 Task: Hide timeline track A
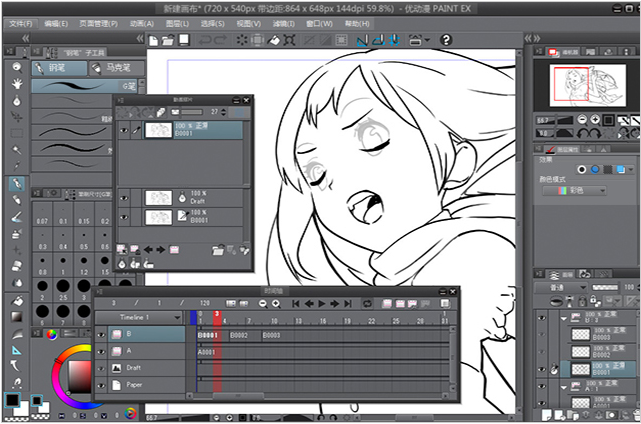101,352
